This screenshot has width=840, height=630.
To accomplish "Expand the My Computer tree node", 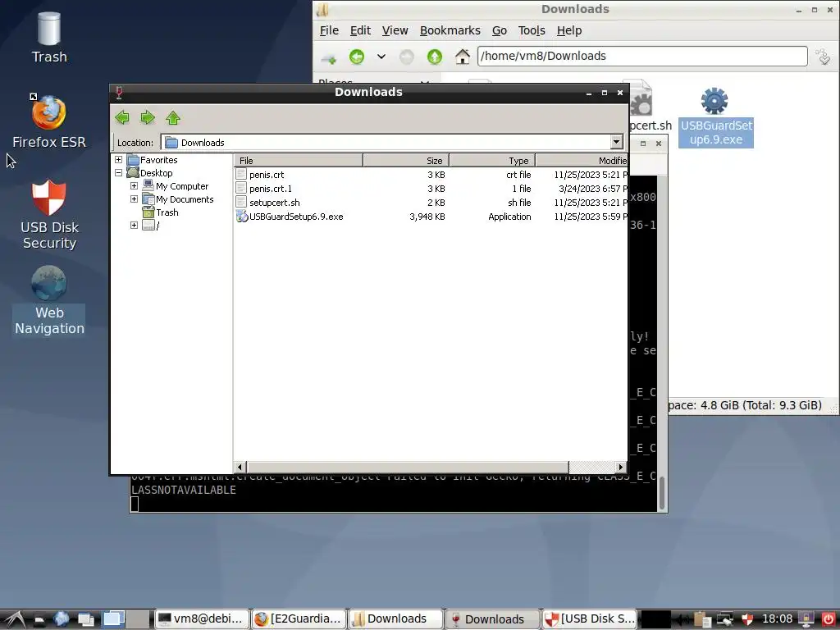I will 134,186.
